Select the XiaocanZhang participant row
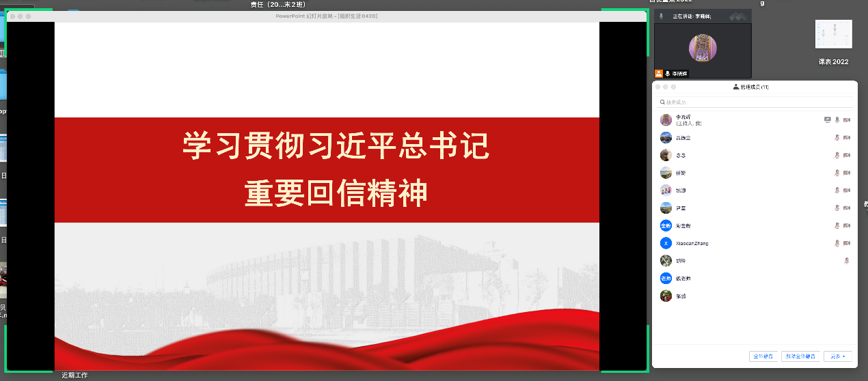The image size is (868, 381). pyautogui.click(x=745, y=243)
